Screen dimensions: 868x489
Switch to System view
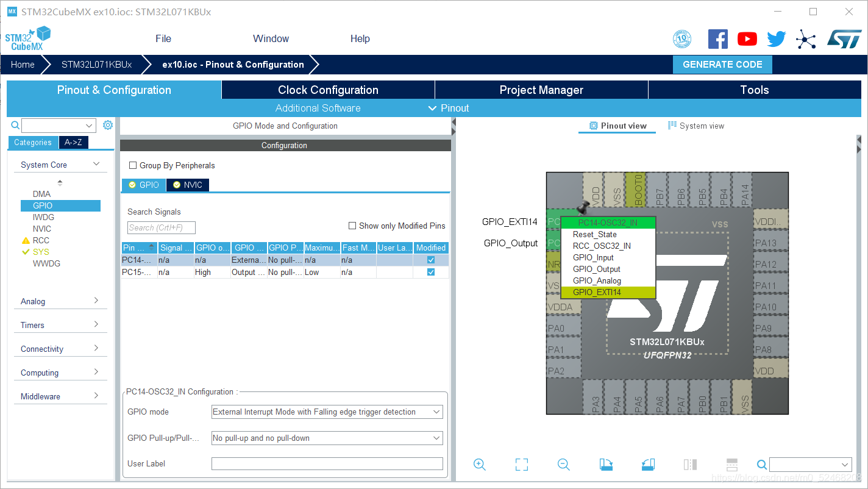(696, 126)
